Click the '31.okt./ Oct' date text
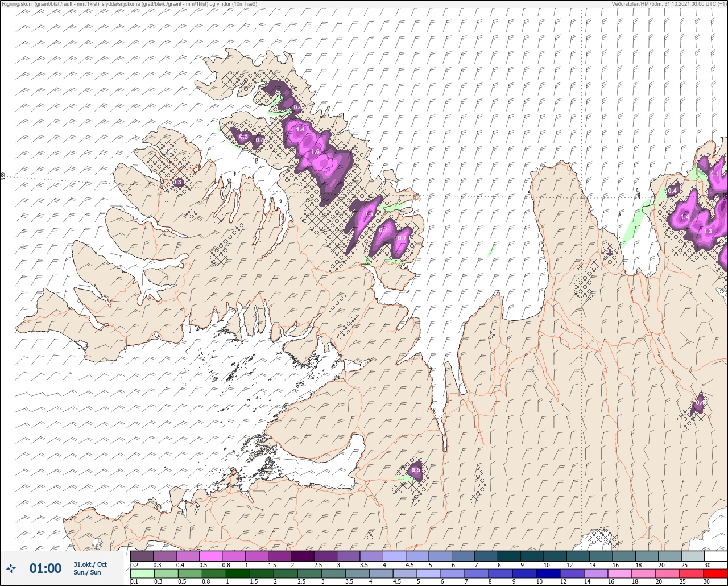Viewport: 728px width, 586px height. point(90,564)
